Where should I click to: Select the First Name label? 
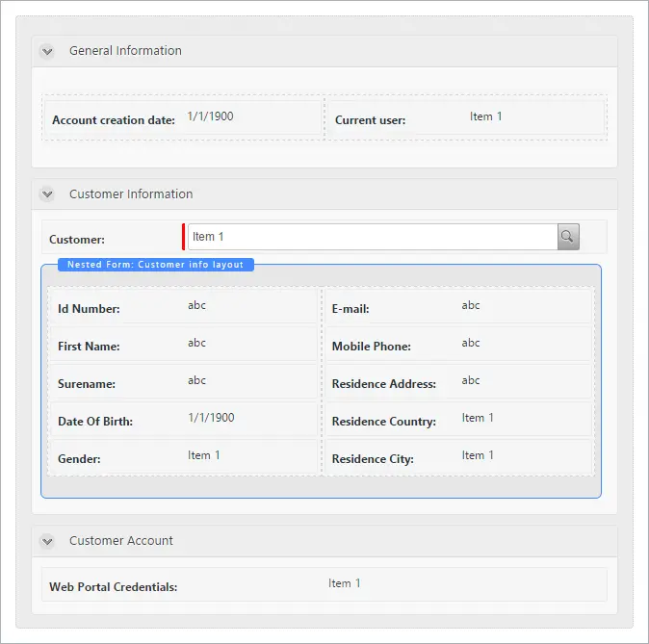[x=89, y=347]
